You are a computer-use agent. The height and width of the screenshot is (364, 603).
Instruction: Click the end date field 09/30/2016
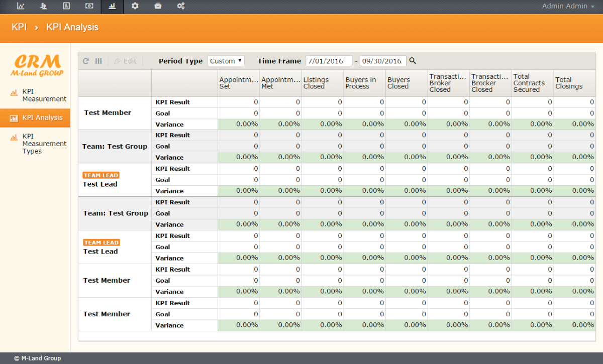[383, 61]
